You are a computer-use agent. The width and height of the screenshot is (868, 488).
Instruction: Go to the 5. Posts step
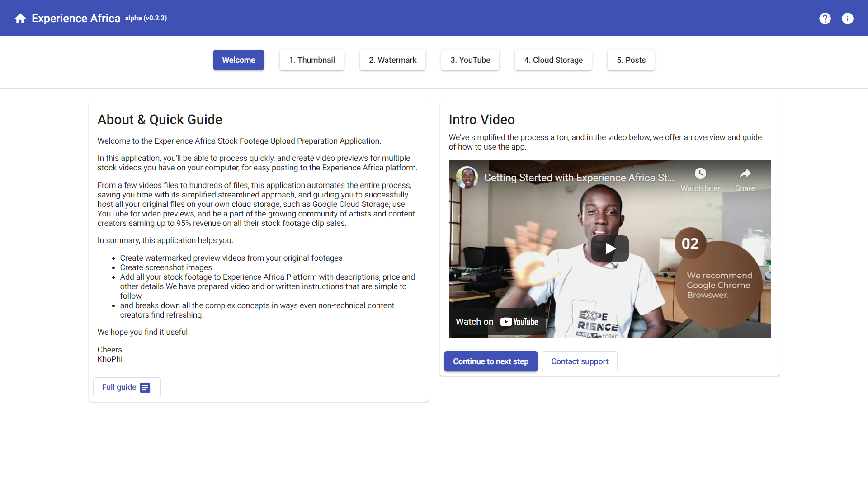click(631, 60)
